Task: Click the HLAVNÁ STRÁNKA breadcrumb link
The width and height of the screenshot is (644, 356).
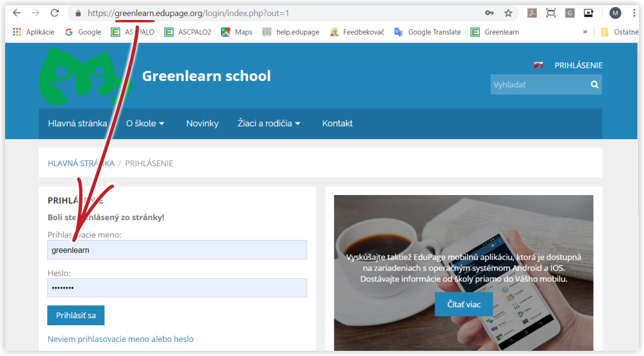Action: pyautogui.click(x=81, y=164)
